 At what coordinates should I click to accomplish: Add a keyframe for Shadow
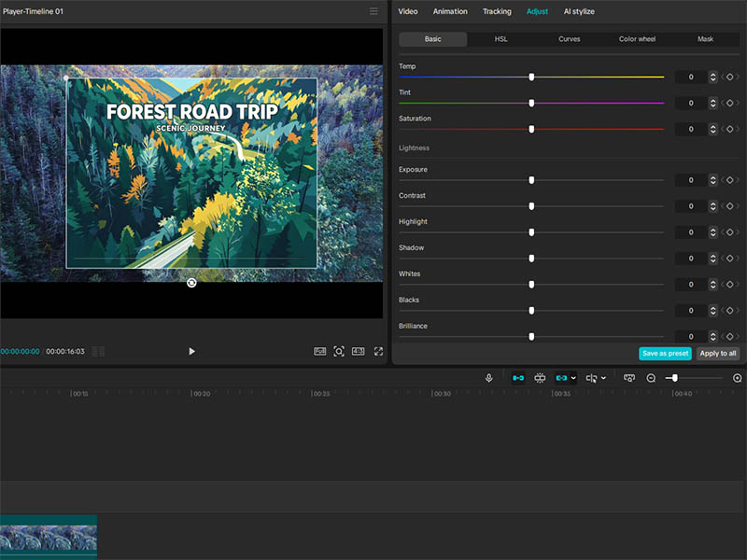[x=729, y=259]
